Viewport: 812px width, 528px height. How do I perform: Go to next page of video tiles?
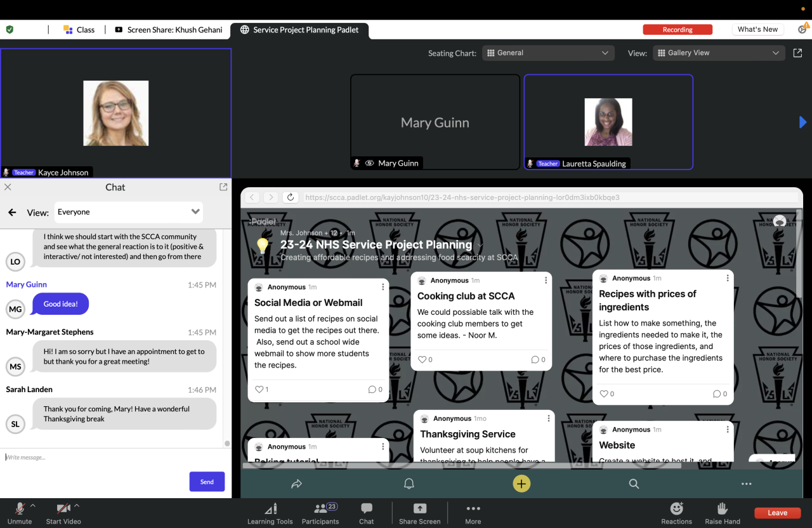pyautogui.click(x=802, y=122)
